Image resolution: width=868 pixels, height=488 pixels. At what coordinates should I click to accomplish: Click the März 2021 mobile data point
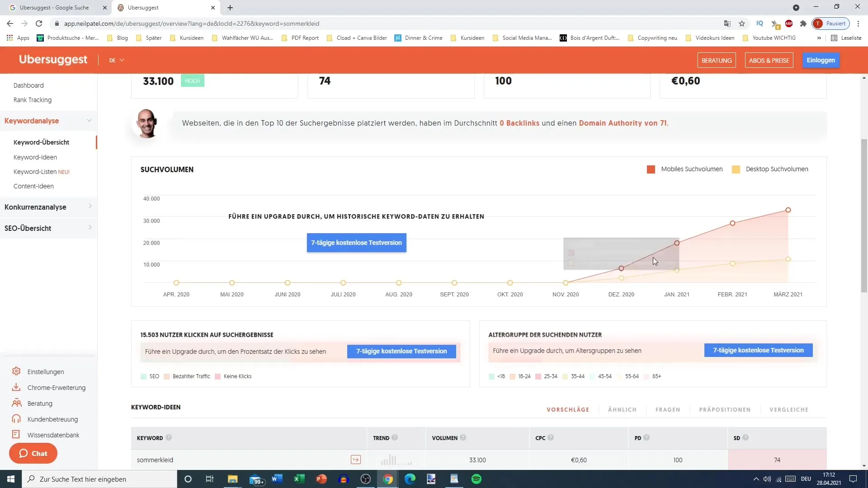point(788,210)
